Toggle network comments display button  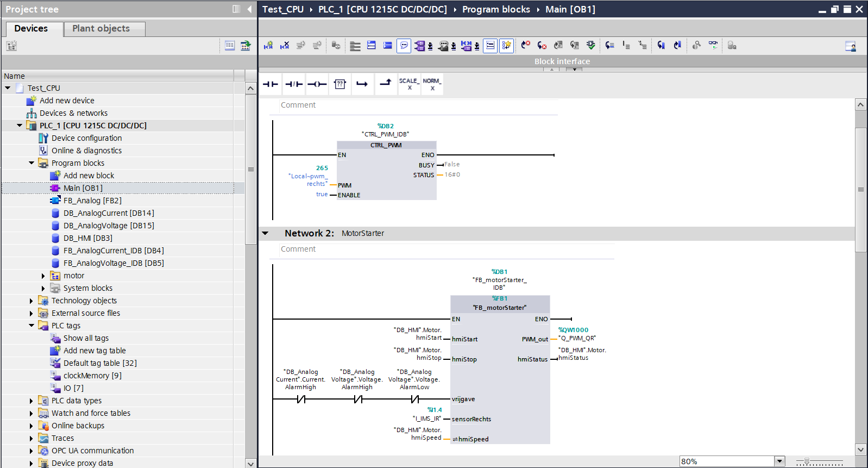[404, 46]
